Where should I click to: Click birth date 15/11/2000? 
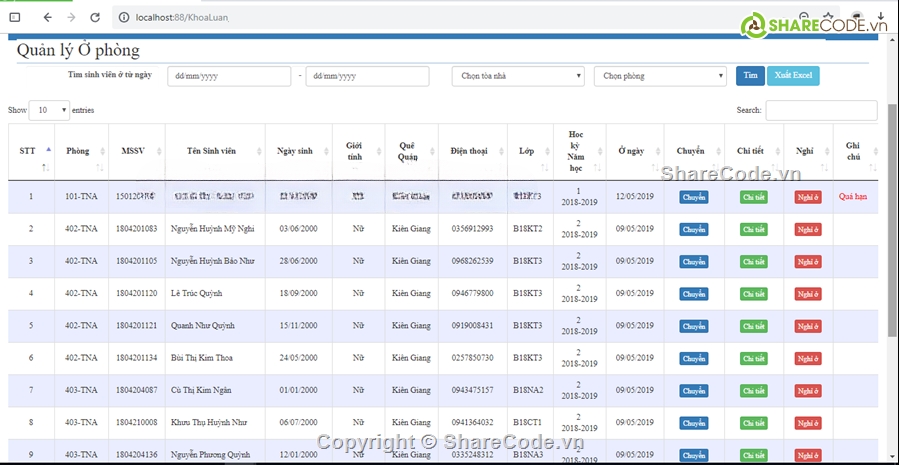point(298,325)
